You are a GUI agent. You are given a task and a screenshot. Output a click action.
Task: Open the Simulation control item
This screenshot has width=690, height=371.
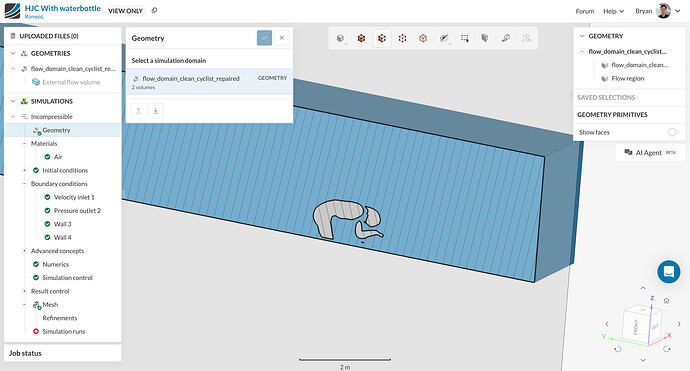point(67,278)
